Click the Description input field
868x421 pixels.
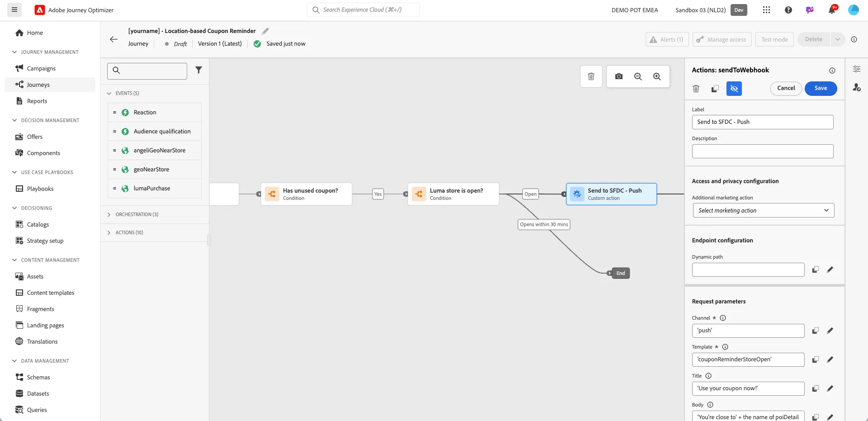[763, 151]
